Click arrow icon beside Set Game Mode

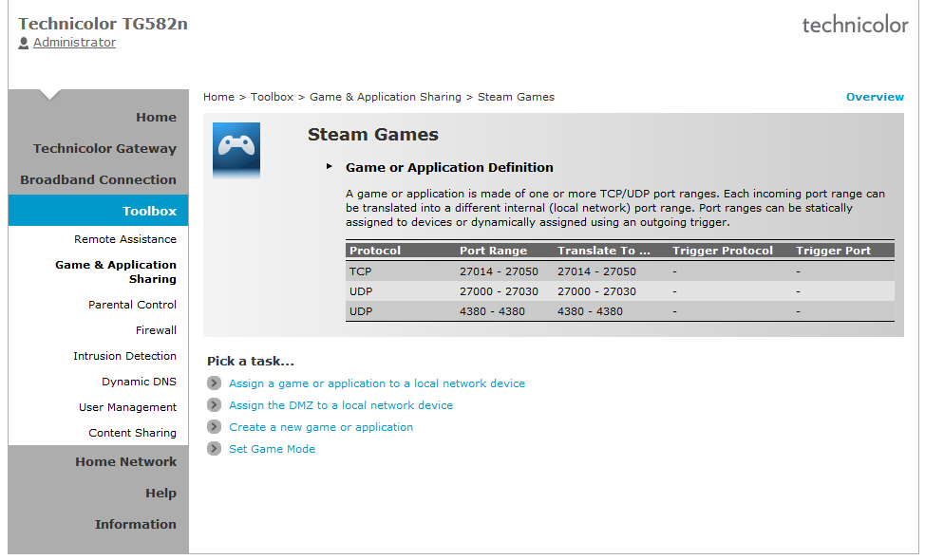214,449
